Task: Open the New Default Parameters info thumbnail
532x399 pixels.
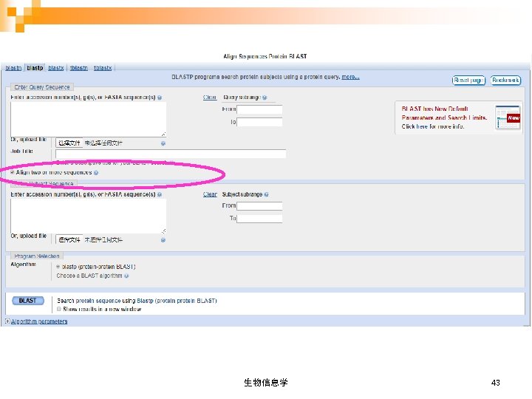Action: click(508, 117)
